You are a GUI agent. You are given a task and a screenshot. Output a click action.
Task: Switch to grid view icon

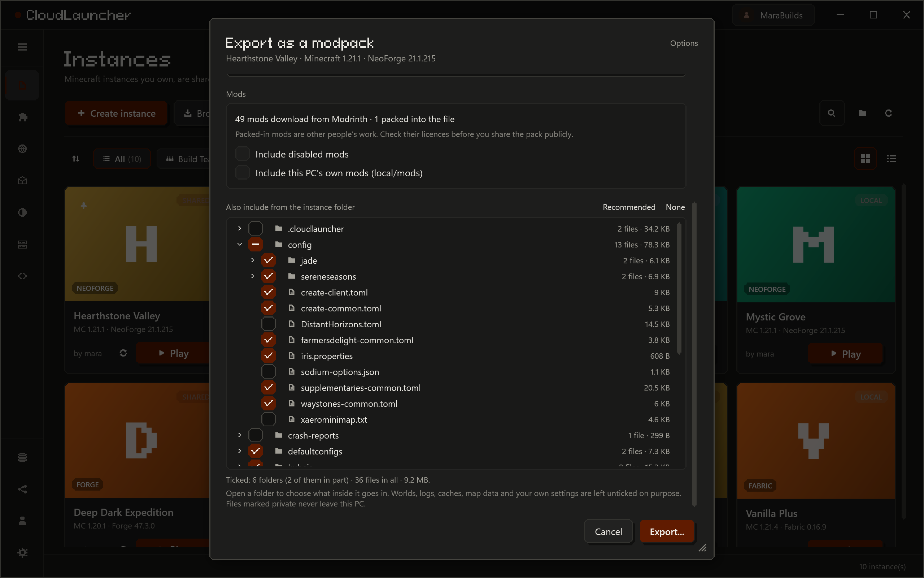(866, 159)
